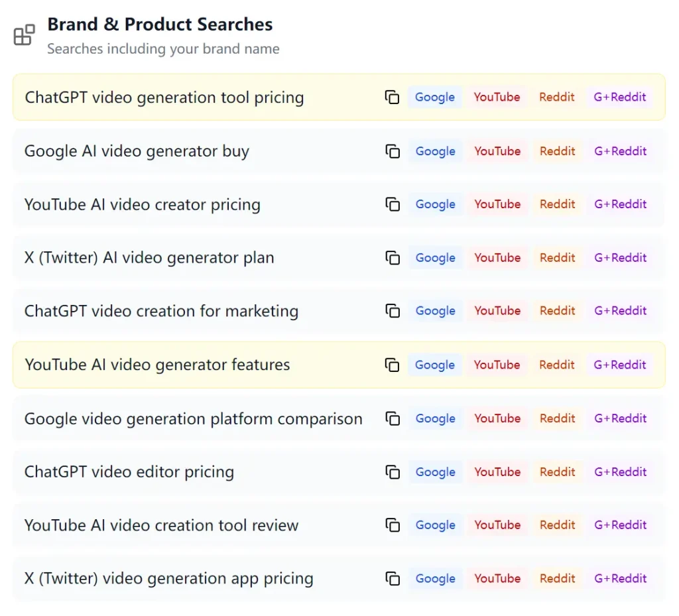Viewport: 679px width, 616px height.
Task: Copy the 'Google video generation platform comparison' query
Action: pyautogui.click(x=392, y=418)
